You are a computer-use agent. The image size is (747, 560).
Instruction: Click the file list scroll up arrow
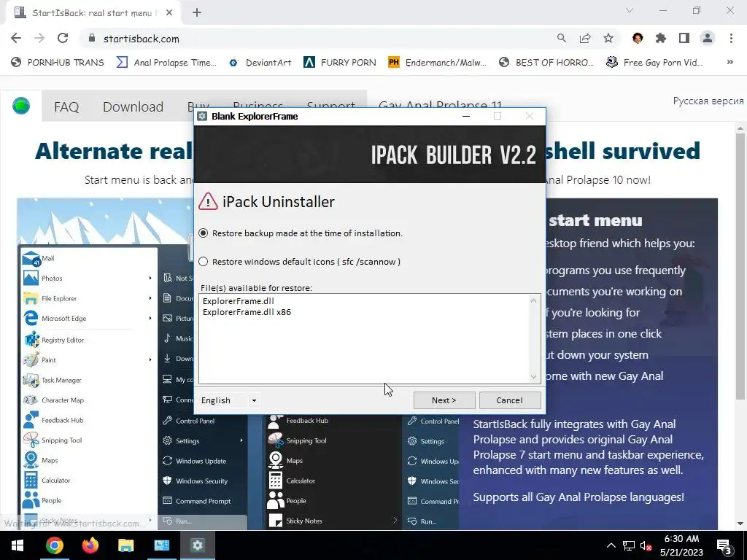533,300
